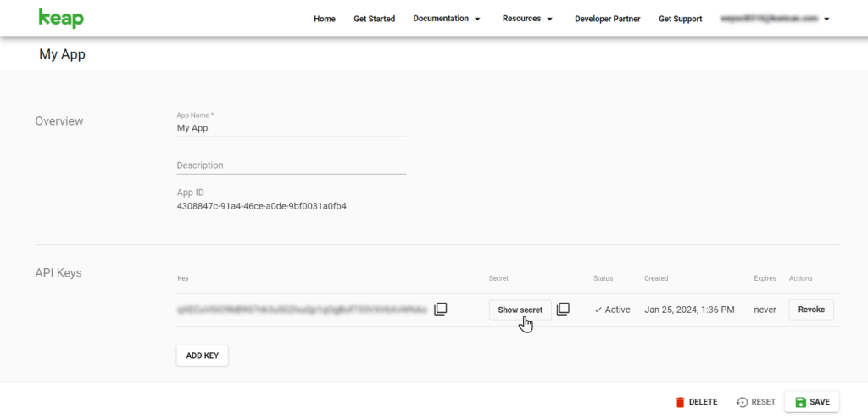The width and height of the screenshot is (868, 419).
Task: Click the Keap logo
Action: click(61, 19)
